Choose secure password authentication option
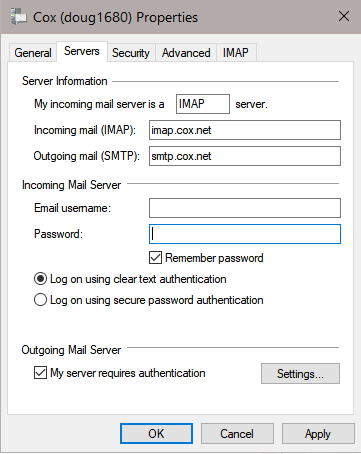Screen dimensions: 361x454 tap(40, 300)
